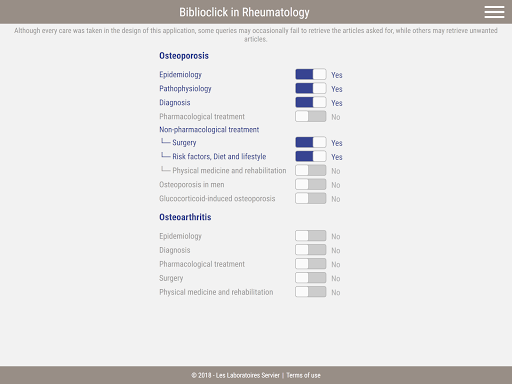The image size is (512, 384).
Task: Turn on Osteoarthritis Diagnosis switch
Action: tap(311, 250)
